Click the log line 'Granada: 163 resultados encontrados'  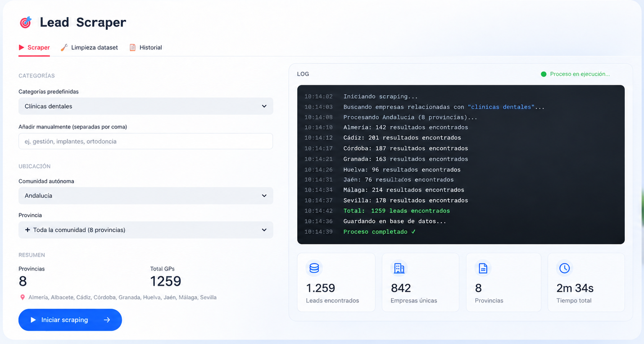(405, 159)
